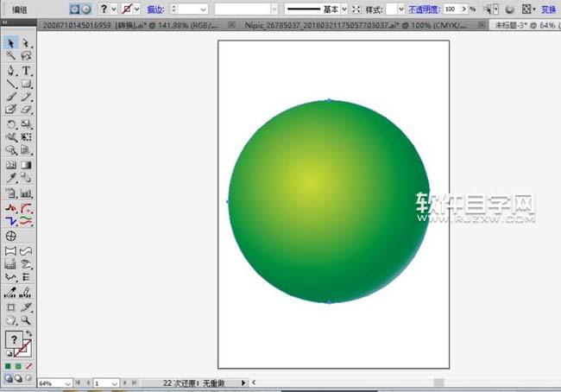This screenshot has width=561, height=392.
Task: Expand the opacity value arrow next to 100
Action: pos(464,9)
